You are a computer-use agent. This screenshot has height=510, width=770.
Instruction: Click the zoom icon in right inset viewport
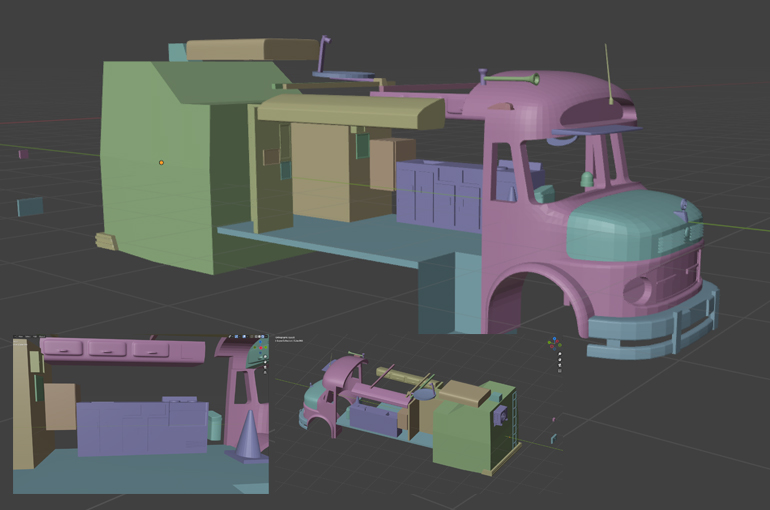pyautogui.click(x=560, y=354)
